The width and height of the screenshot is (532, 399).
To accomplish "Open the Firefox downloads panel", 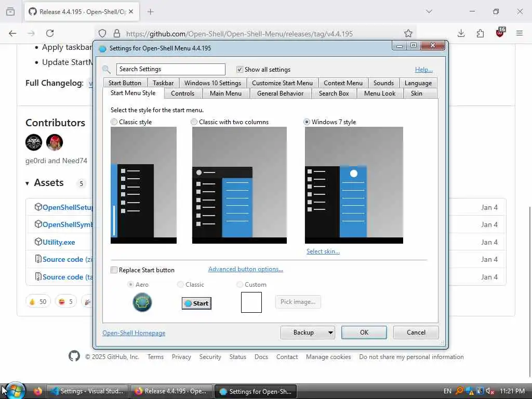I will pyautogui.click(x=461, y=33).
